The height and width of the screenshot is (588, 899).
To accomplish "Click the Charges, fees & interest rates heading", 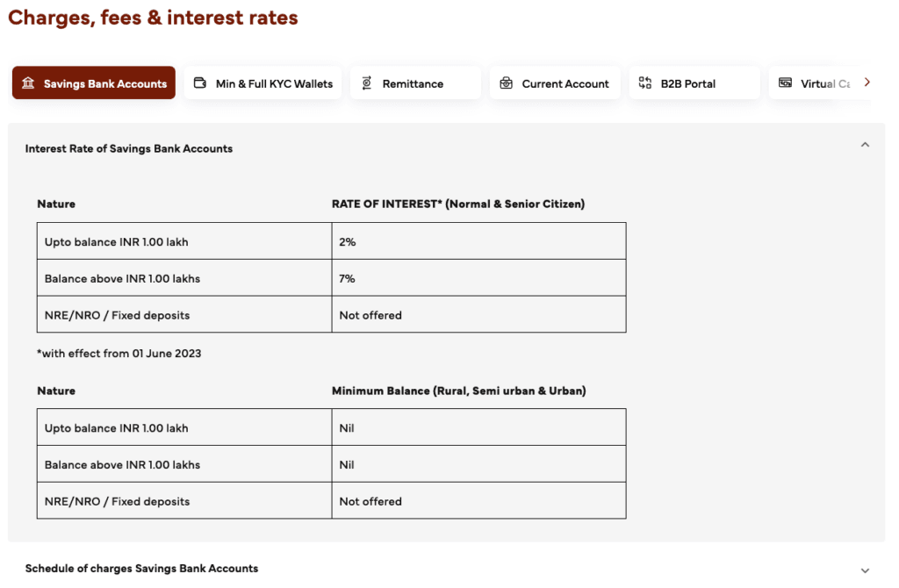I will click(x=153, y=18).
